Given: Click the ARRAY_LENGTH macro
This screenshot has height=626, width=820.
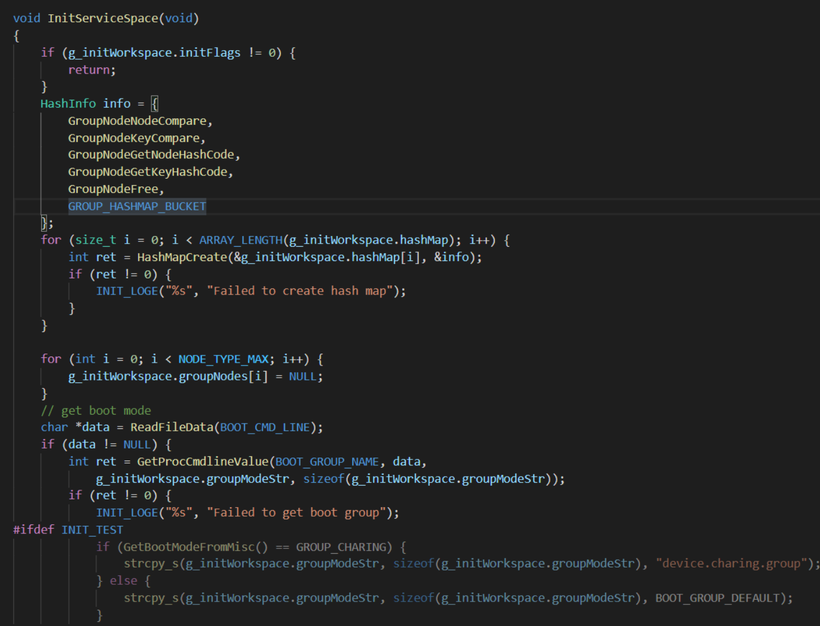Looking at the screenshot, I should coord(241,240).
